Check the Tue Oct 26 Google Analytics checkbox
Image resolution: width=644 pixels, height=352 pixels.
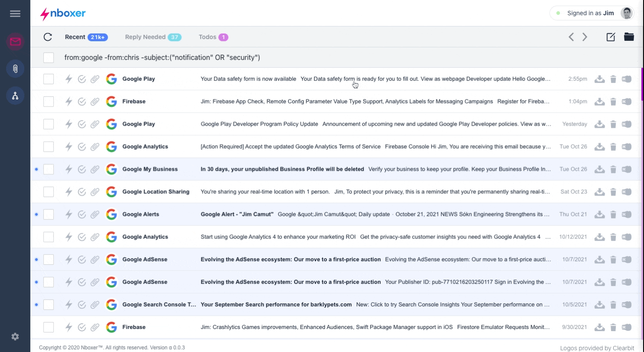(49, 147)
